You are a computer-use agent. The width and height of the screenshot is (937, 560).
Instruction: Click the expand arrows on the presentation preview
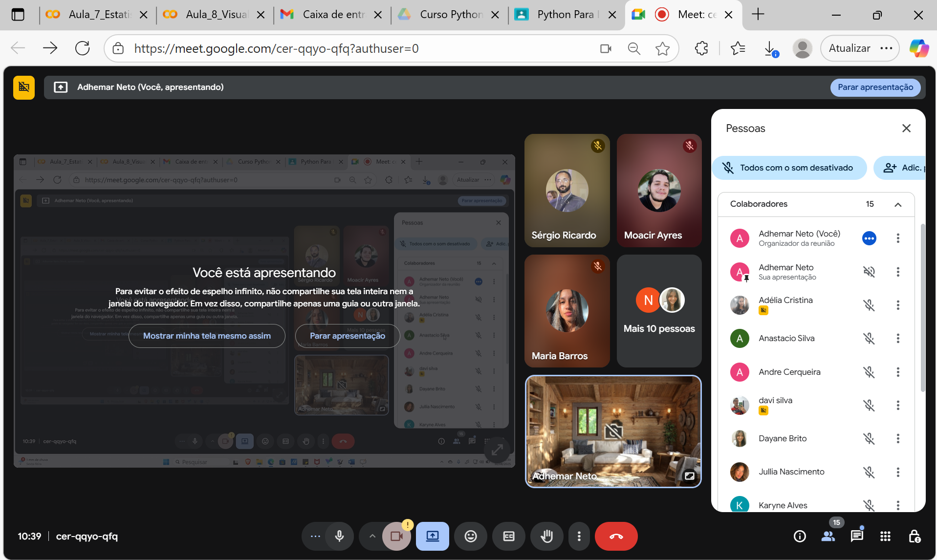pyautogui.click(x=497, y=450)
